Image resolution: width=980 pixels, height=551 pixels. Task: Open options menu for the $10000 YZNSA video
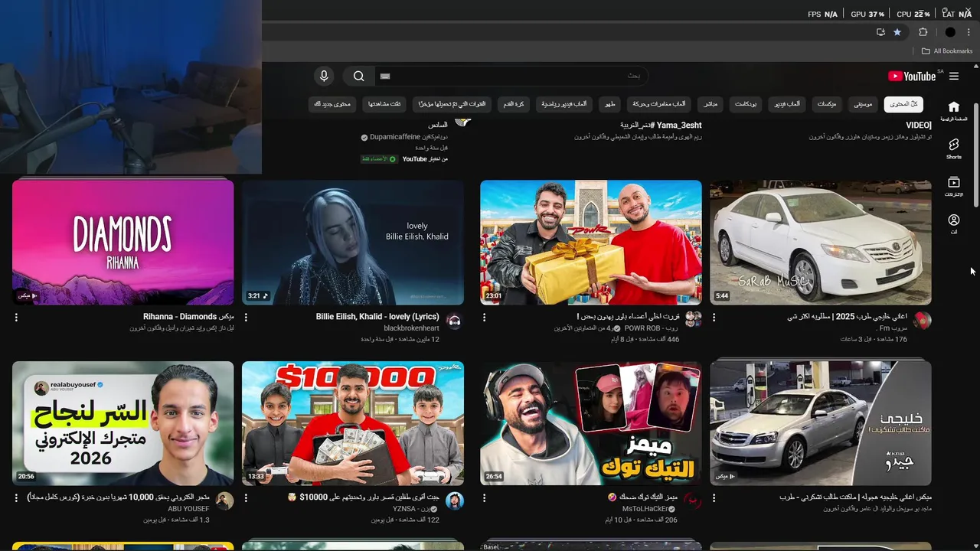(x=246, y=497)
